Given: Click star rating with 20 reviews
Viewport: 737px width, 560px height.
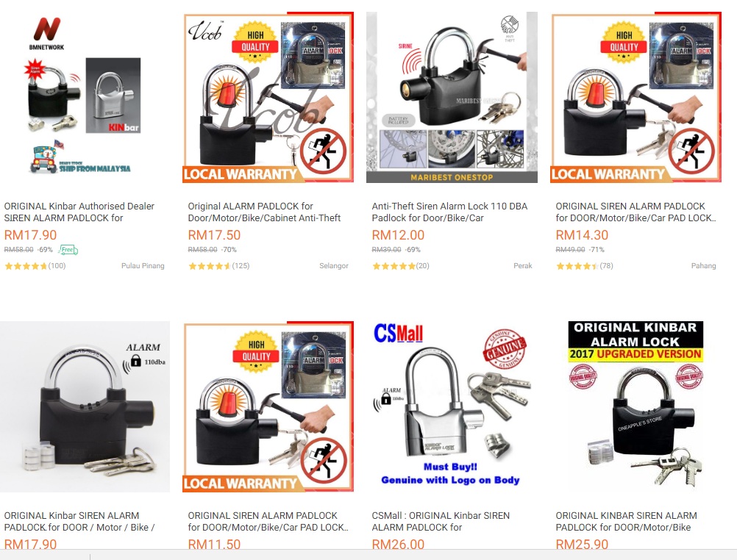Looking at the screenshot, I should coord(400,266).
